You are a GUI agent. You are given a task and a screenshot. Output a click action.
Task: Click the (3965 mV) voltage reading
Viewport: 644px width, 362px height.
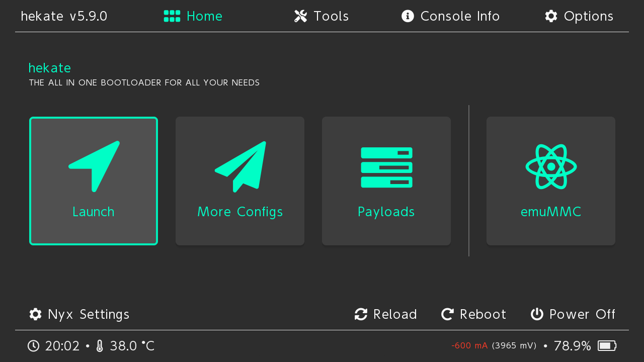(x=514, y=346)
